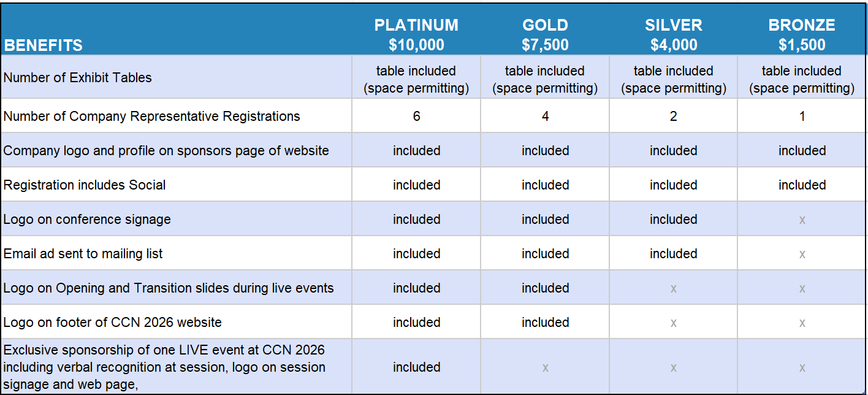Select the Number of Exhibit Tables row label
Image resolution: width=868 pixels, height=395 pixels.
point(78,78)
